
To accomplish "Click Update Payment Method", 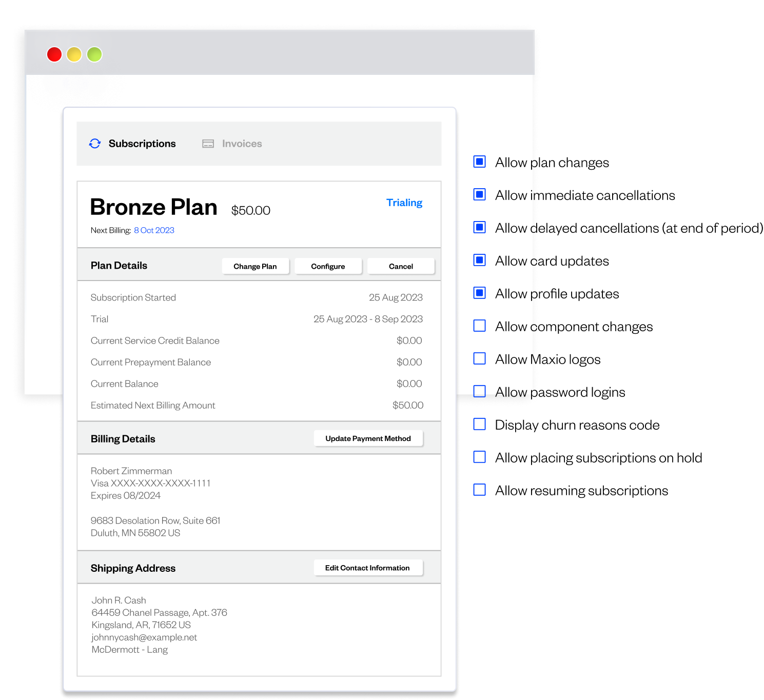I will (368, 438).
